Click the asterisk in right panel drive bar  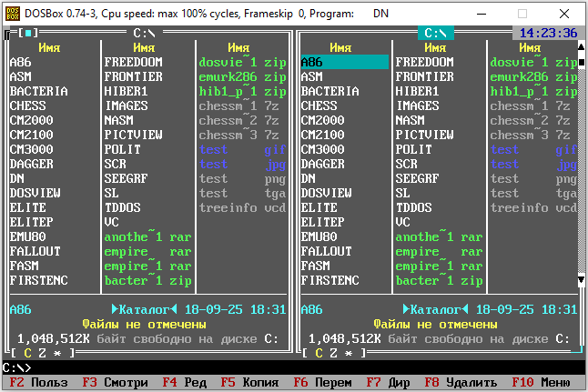click(x=349, y=353)
